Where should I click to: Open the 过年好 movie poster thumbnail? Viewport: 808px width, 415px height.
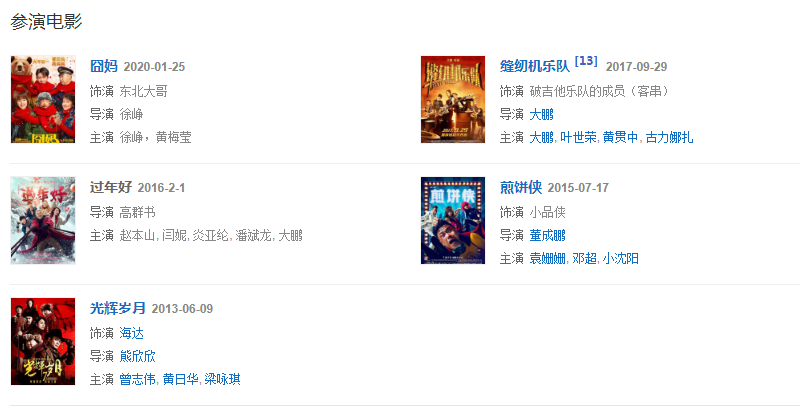point(43,221)
